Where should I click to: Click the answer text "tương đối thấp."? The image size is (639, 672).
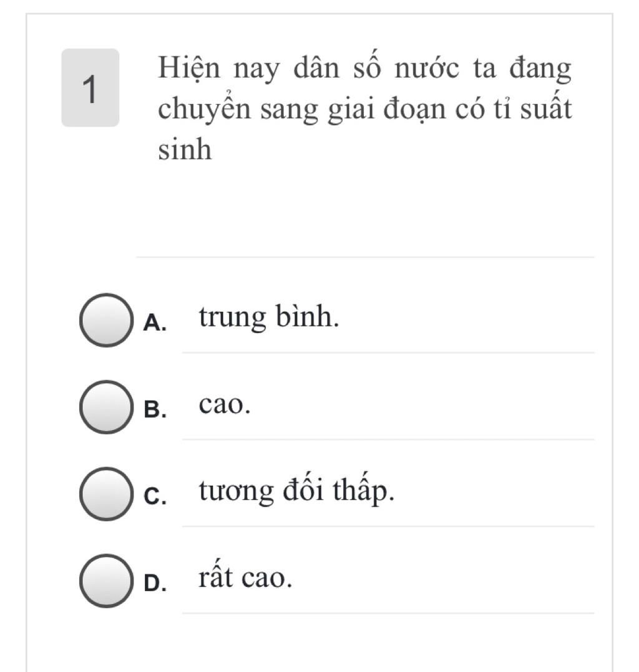pos(297,492)
